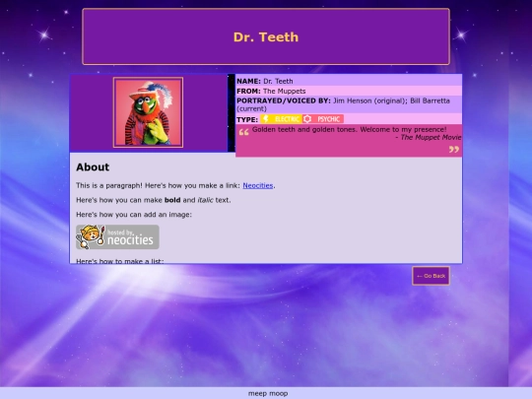Image resolution: width=532 pixels, height=399 pixels.
Task: Click 'The Muppet Movie' quote source
Action: tap(431, 137)
